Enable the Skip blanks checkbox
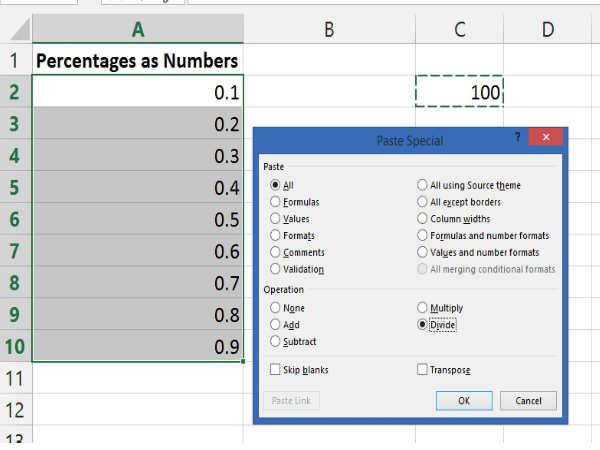Screen dimensions: 600x450 (275, 370)
